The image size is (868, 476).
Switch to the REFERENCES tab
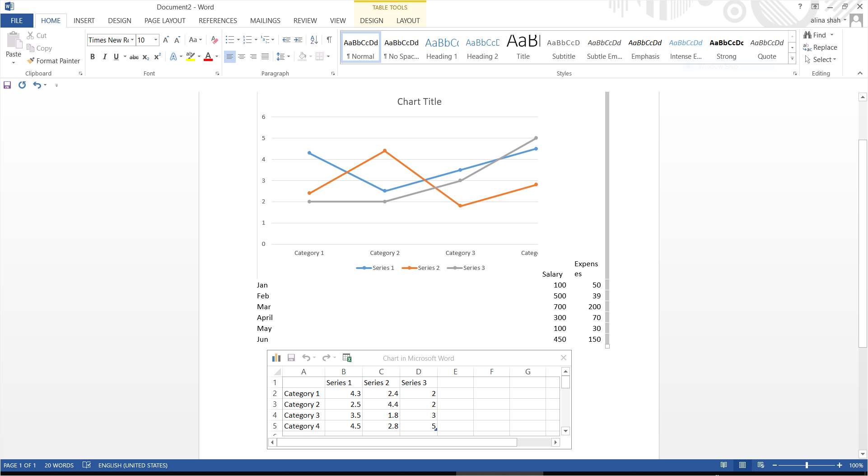[218, 21]
